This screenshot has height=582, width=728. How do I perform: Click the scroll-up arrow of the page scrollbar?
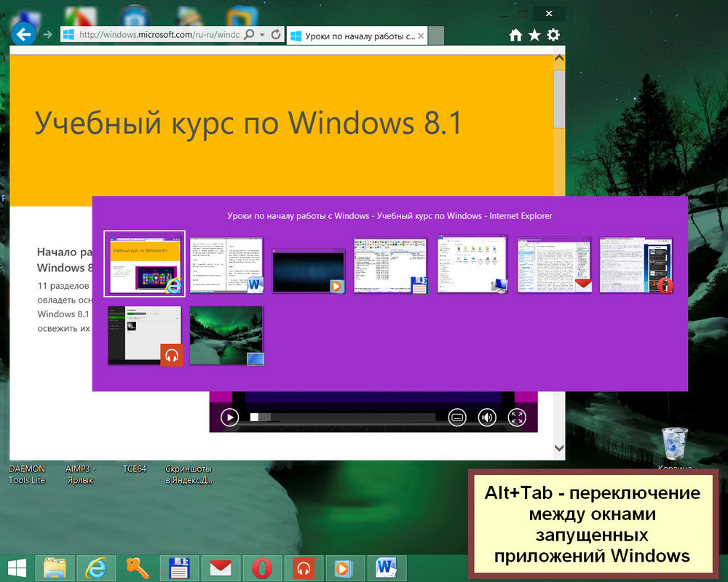pyautogui.click(x=559, y=58)
